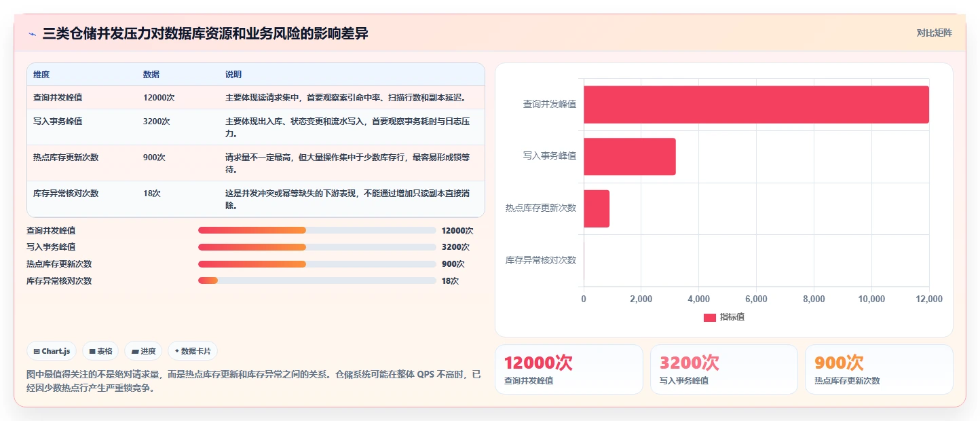Click chart axis label 查询并发峰值
Image resolution: width=980 pixels, height=421 pixels.
(x=550, y=105)
